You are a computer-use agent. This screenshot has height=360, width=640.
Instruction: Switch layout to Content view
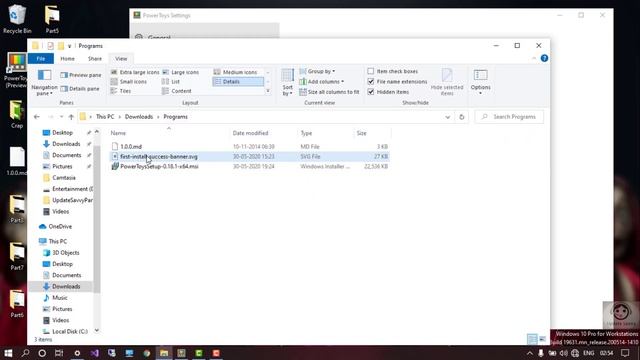point(177,91)
